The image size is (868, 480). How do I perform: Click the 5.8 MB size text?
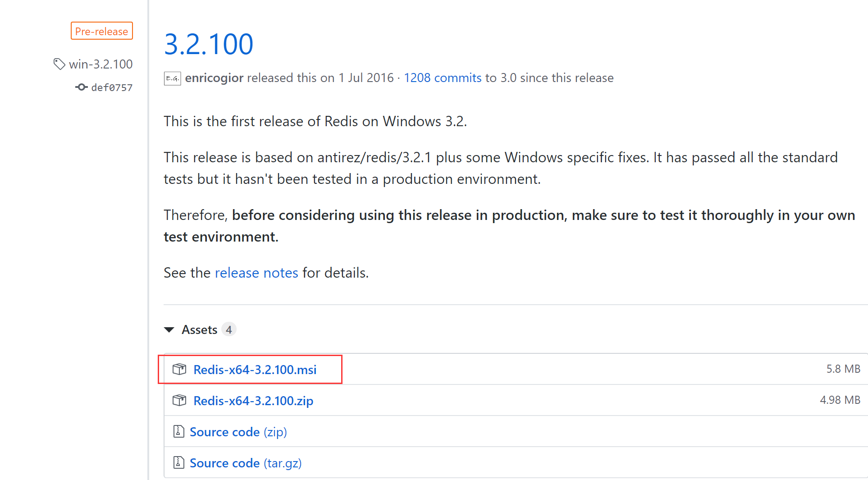pyautogui.click(x=843, y=369)
